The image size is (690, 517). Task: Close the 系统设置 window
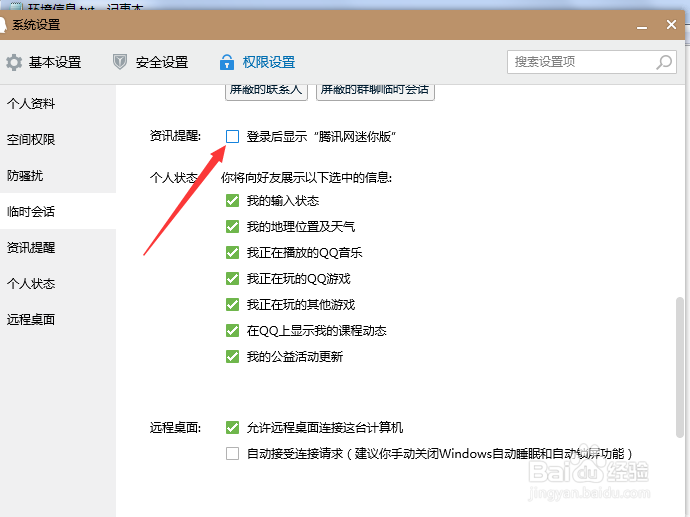(x=671, y=25)
